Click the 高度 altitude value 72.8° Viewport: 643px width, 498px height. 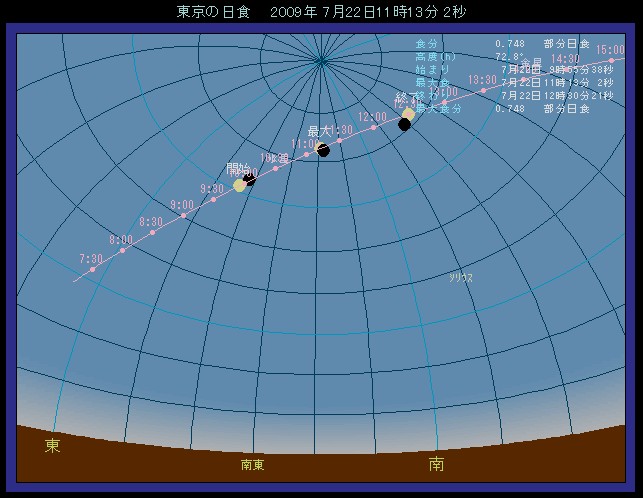pos(509,58)
